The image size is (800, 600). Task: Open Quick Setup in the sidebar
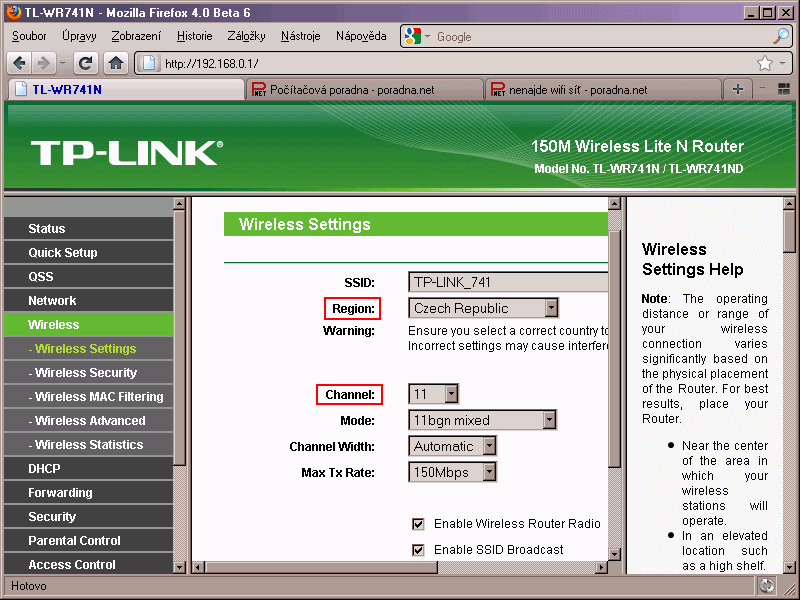tap(88, 253)
